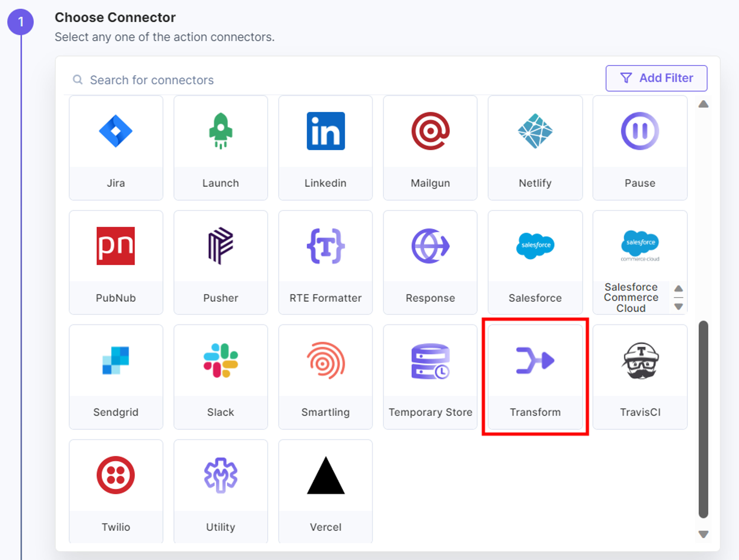The height and width of the screenshot is (560, 739).
Task: Click the connector list scroll-down arrow
Action: pos(703,534)
